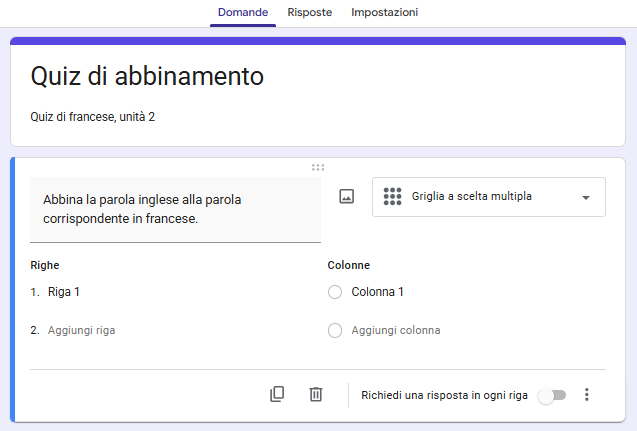Click the dropdown arrow of the question type
This screenshot has height=431, width=637.
586,198
